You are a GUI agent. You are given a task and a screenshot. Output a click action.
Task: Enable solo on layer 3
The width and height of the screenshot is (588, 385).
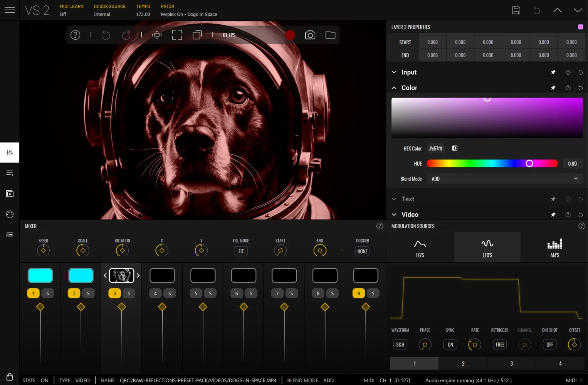tap(129, 293)
